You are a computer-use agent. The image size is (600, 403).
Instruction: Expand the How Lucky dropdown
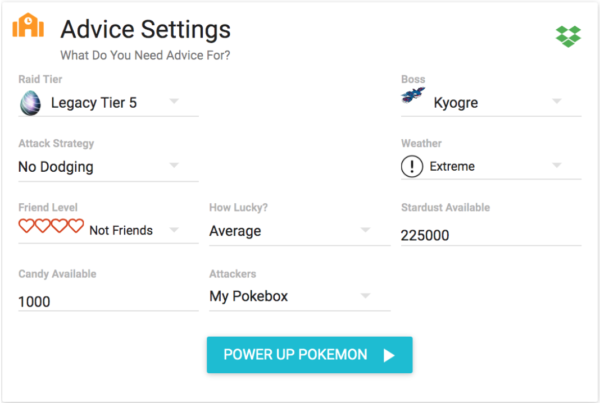coord(366,231)
